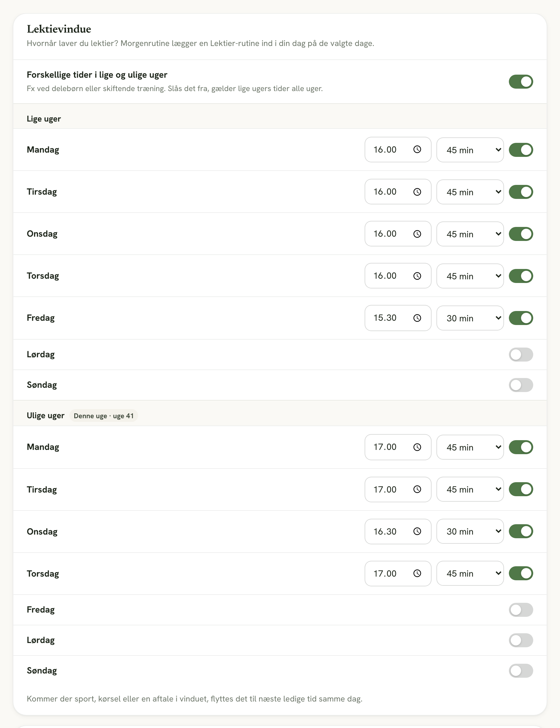Viewport: 560px width, 728px height.
Task: Turn on Fredag under Ulige uger
Action: click(x=521, y=610)
